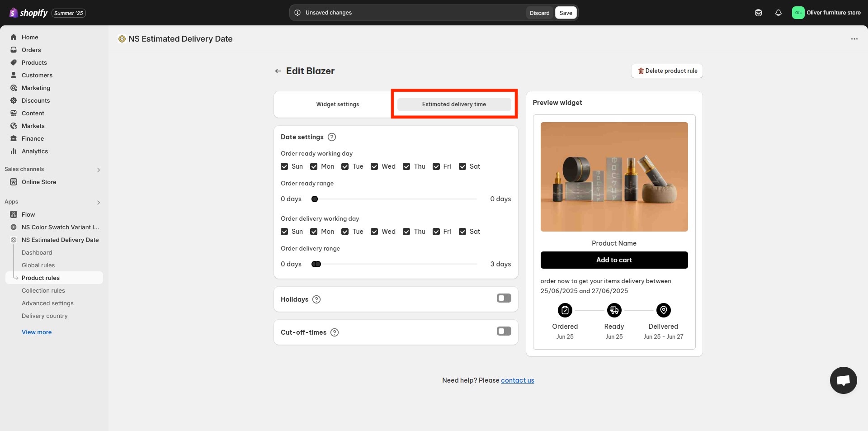This screenshot has height=431, width=868.
Task: Click Add to cart in preview
Action: click(614, 260)
